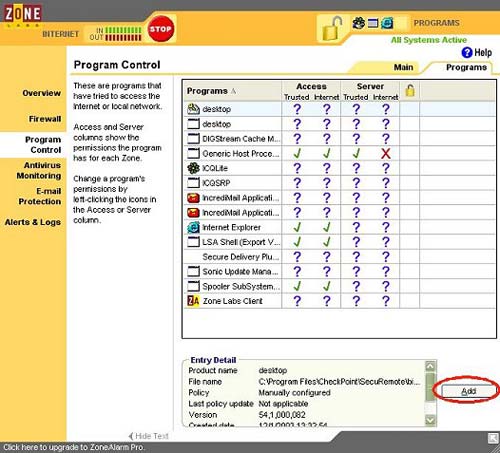Click the traffic IN/OUT meter indicator

pos(115,34)
